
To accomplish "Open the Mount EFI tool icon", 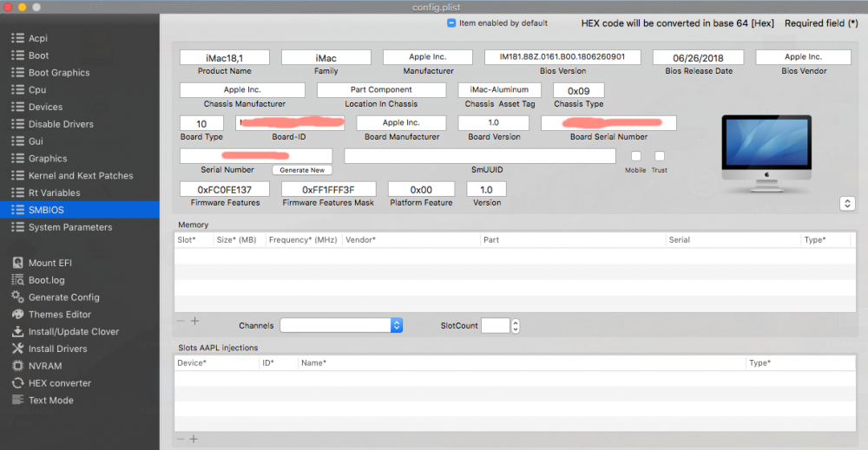I will (17, 263).
